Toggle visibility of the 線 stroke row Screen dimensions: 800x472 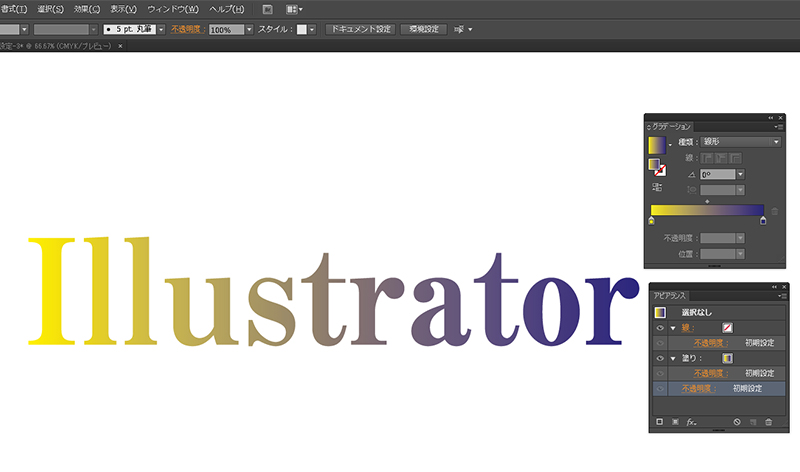point(660,328)
